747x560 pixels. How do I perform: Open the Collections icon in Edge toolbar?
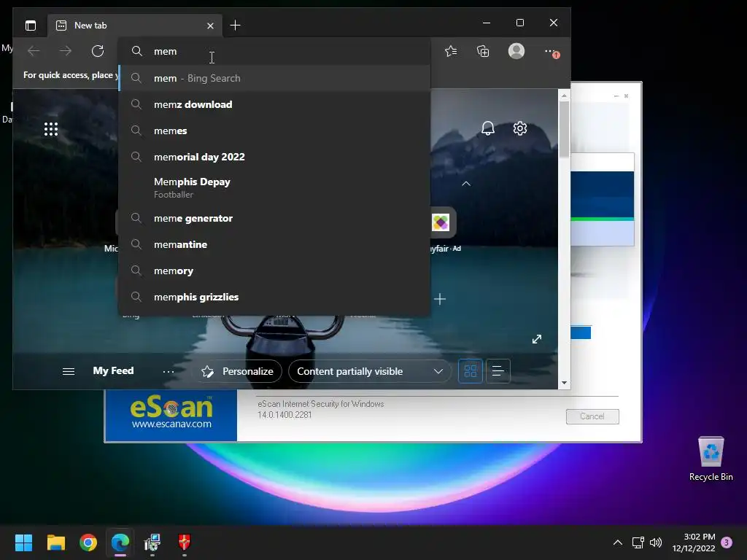(483, 51)
